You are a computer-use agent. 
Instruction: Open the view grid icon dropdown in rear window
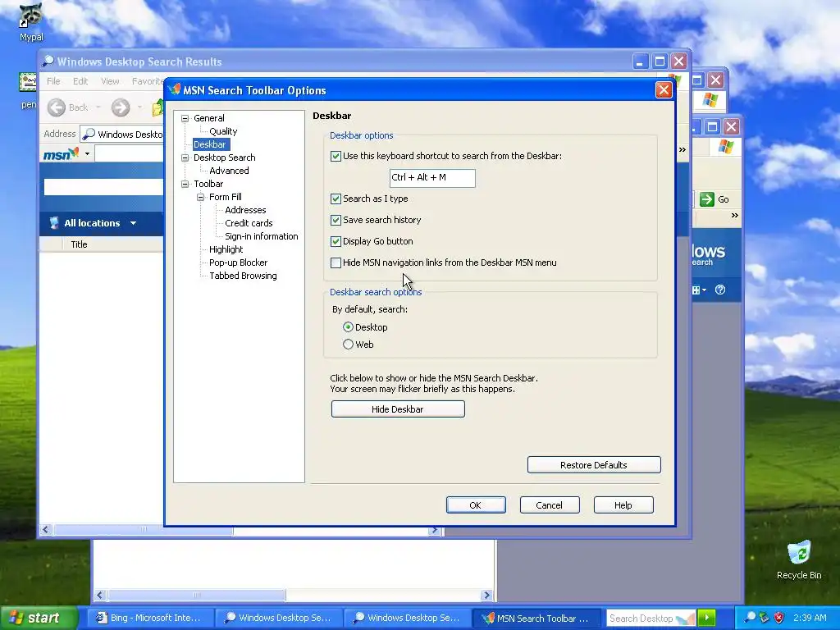point(699,290)
